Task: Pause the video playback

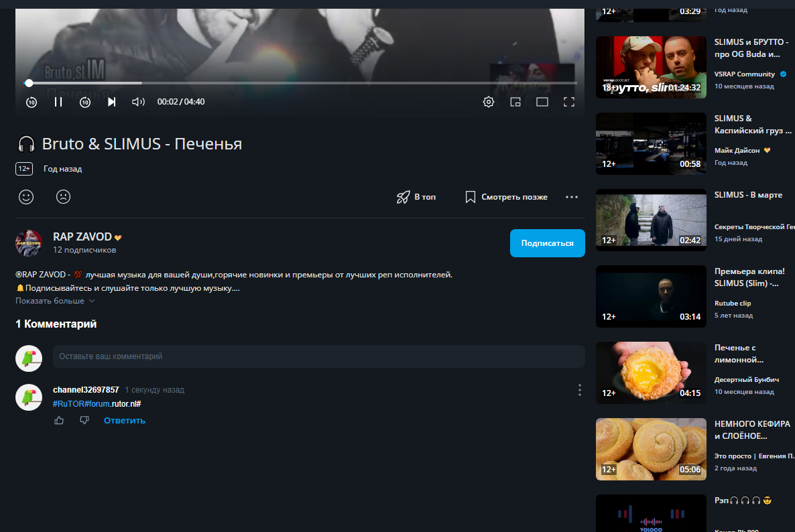Action: point(58,102)
